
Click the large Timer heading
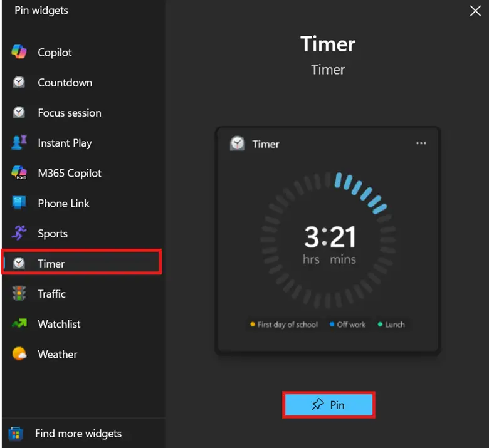328,44
